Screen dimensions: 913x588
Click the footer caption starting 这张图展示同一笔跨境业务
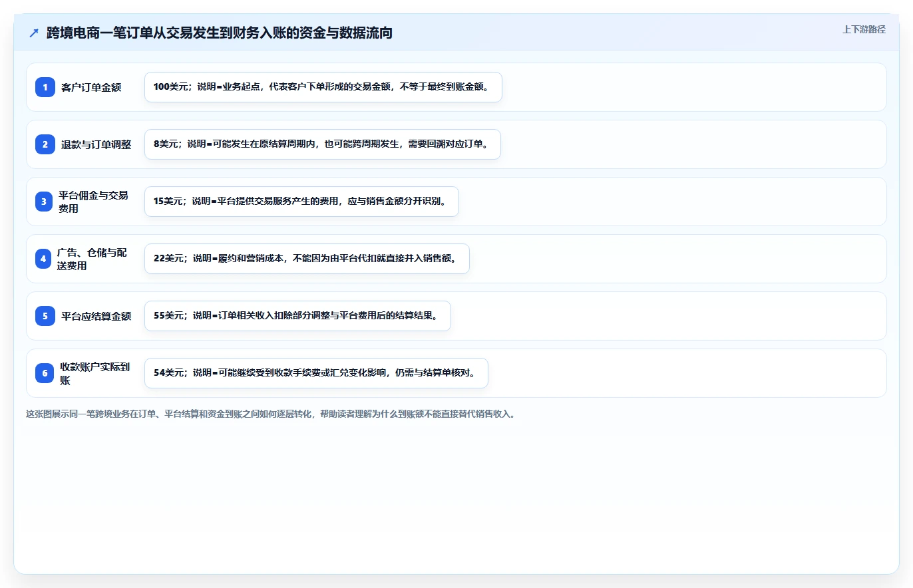click(270, 414)
